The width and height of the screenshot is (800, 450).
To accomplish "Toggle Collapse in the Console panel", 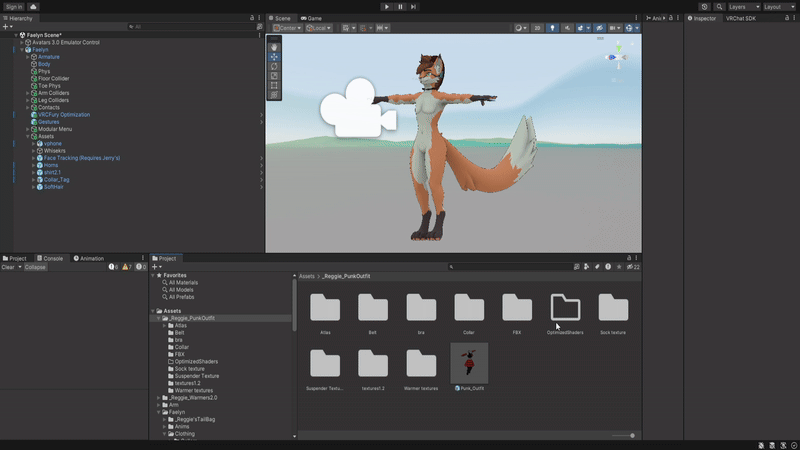I will point(35,267).
